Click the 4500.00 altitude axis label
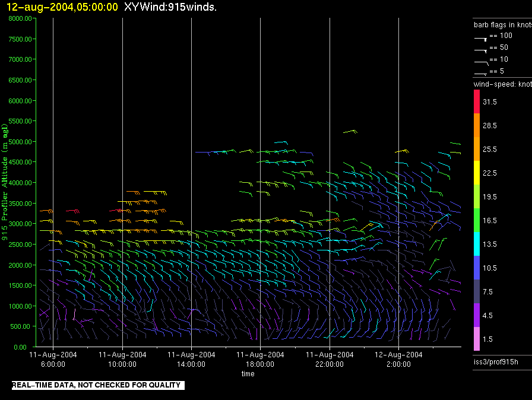532x400 pixels. [x=20, y=162]
